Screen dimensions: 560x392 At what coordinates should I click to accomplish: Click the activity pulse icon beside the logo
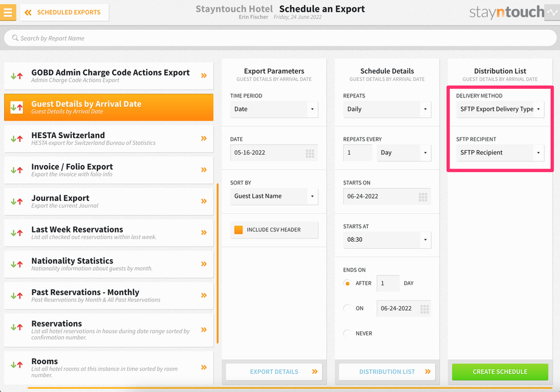pos(552,13)
